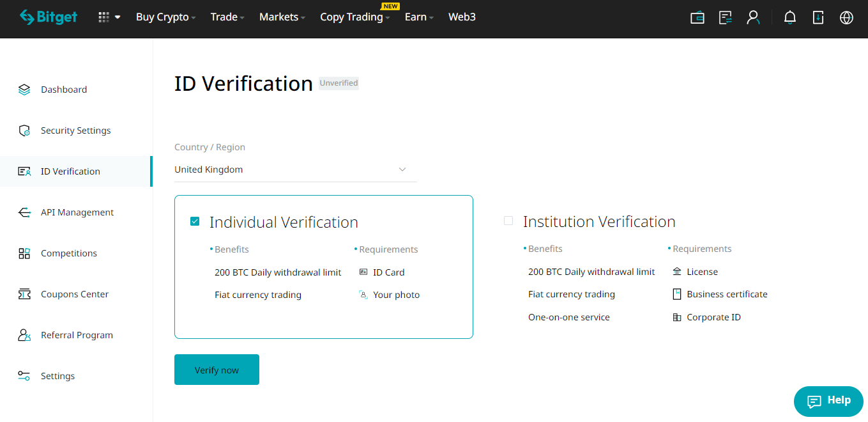
Task: Open the apps grid menu icon
Action: tap(103, 17)
